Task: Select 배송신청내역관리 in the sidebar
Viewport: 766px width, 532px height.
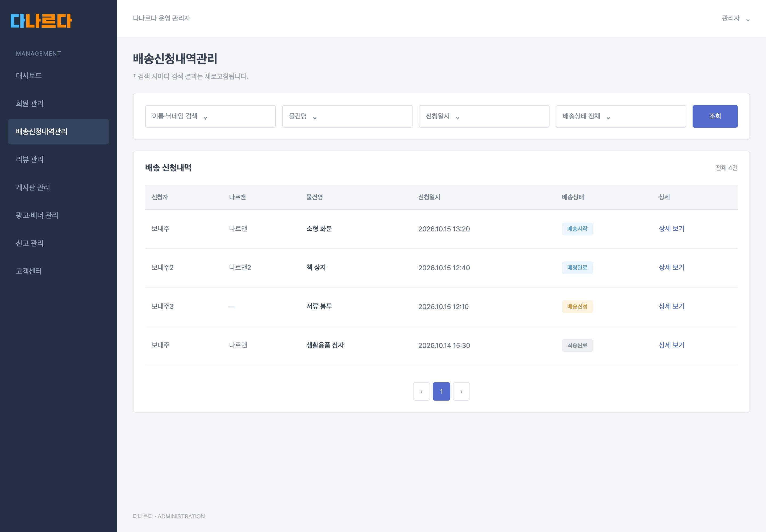Action: point(58,132)
